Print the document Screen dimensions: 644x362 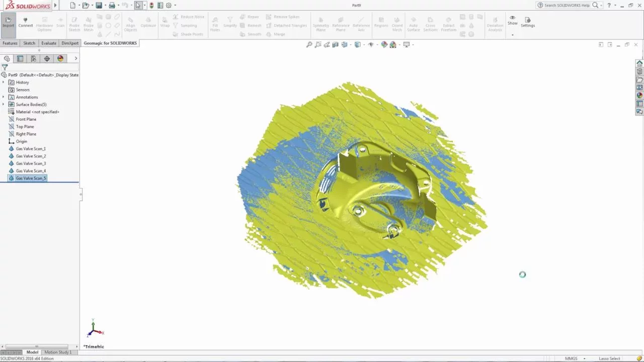click(112, 5)
